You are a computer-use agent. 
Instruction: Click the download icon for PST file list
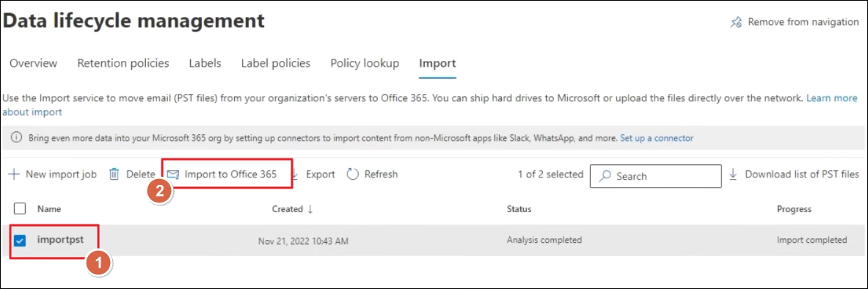coord(734,174)
